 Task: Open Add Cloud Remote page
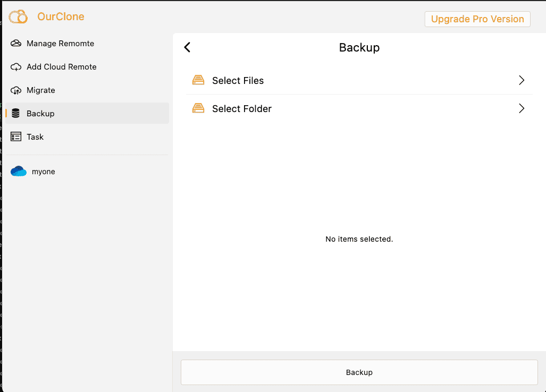[87, 67]
